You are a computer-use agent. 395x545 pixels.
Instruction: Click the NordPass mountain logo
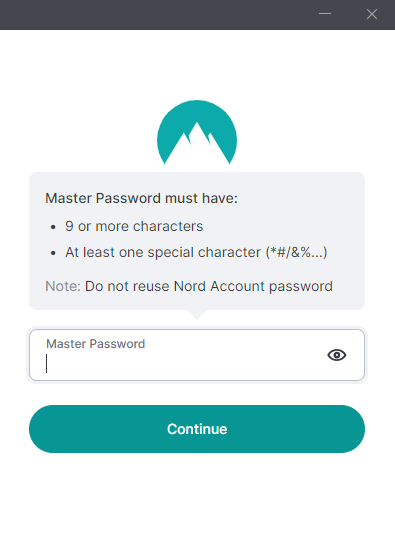pos(197,132)
